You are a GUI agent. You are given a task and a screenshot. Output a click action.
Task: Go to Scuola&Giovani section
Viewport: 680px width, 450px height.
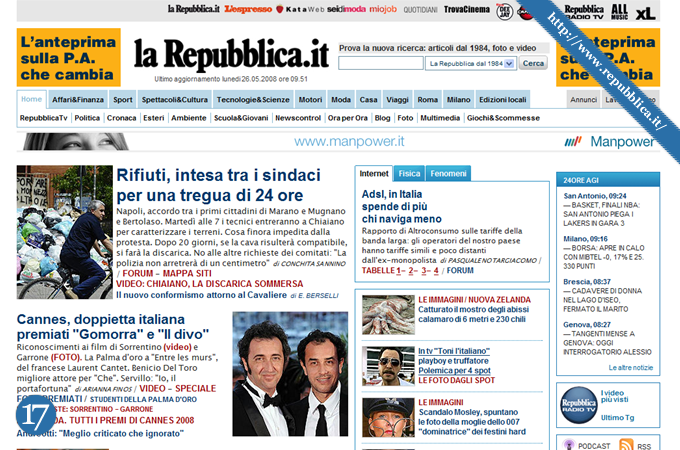tap(241, 118)
